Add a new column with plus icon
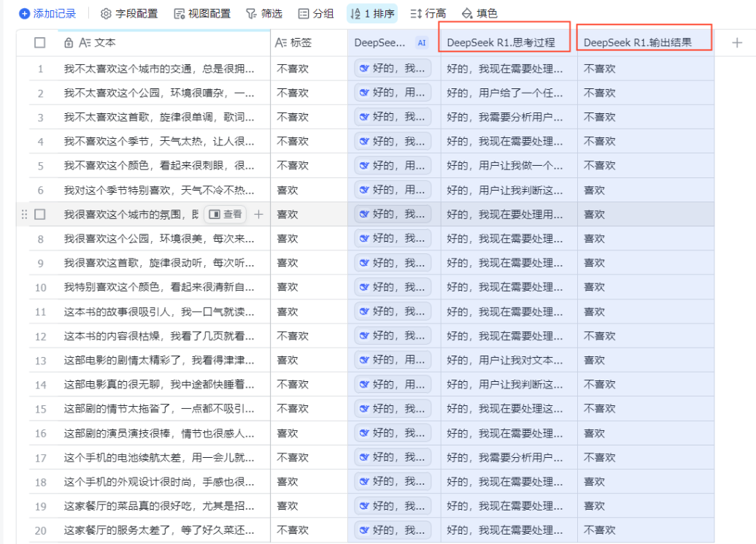This screenshot has width=756, height=544. pyautogui.click(x=737, y=43)
